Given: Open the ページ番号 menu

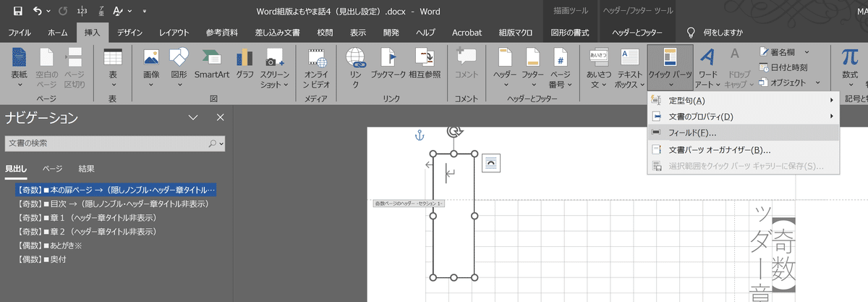Looking at the screenshot, I should click(561, 70).
